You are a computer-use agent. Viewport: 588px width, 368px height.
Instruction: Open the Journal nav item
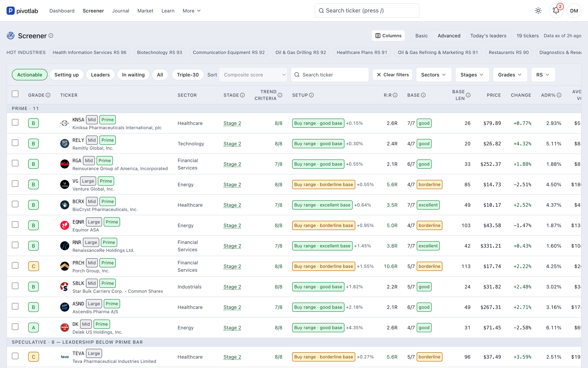click(120, 11)
